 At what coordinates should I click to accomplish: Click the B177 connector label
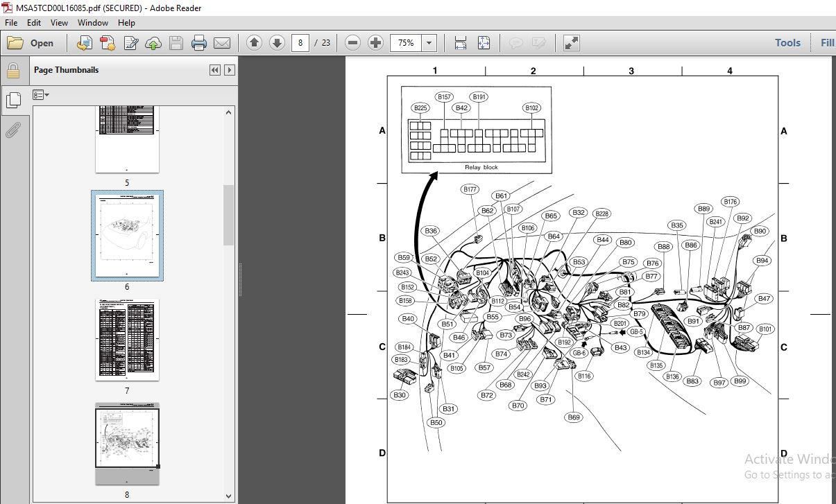pos(470,189)
